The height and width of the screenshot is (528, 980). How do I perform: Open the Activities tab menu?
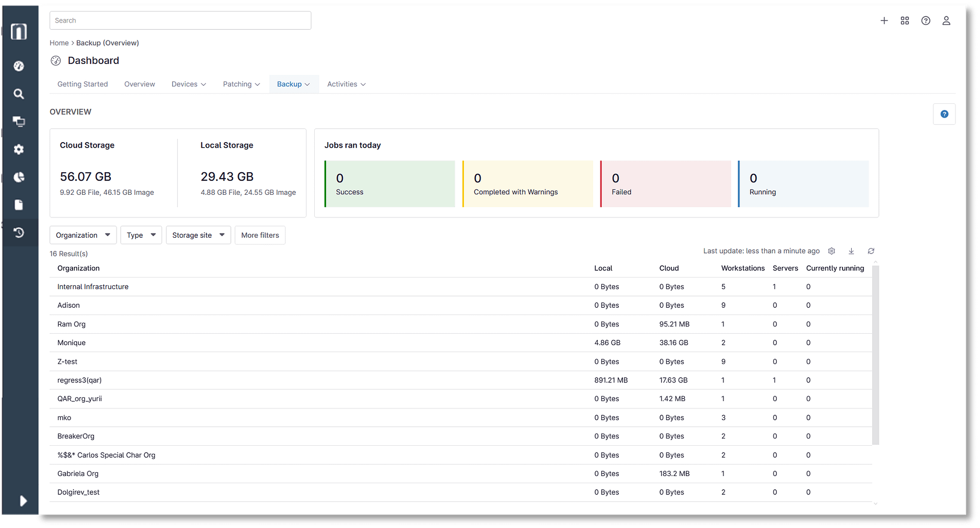pyautogui.click(x=346, y=84)
